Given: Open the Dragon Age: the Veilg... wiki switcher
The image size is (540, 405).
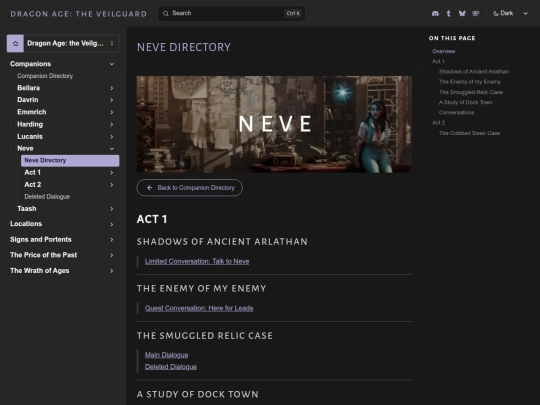Looking at the screenshot, I should pos(63,43).
